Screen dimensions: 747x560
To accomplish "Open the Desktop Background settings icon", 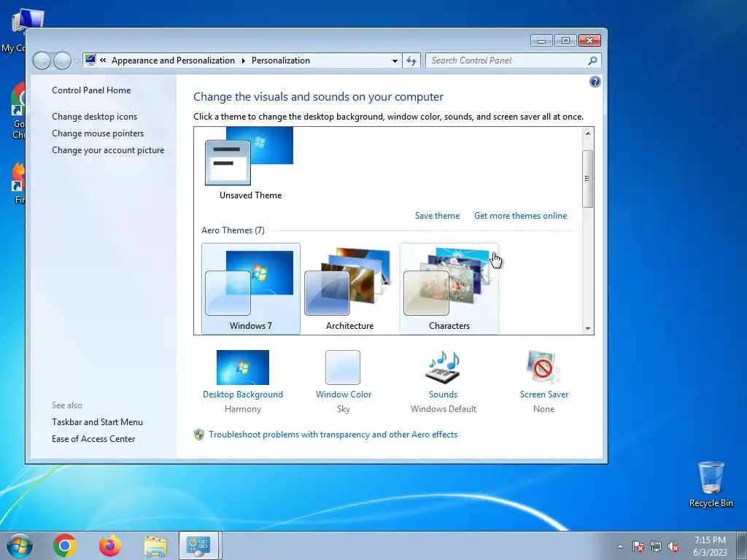I will click(x=242, y=367).
